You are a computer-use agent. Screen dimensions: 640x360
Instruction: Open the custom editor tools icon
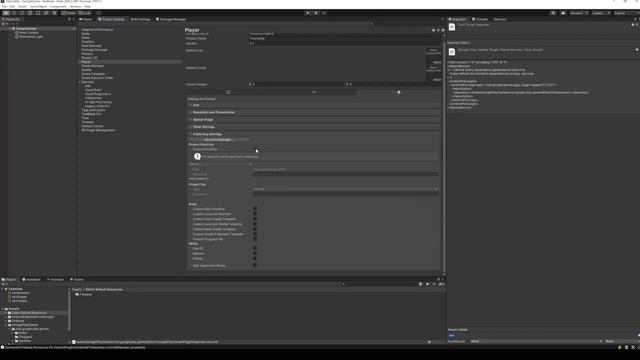54,13
